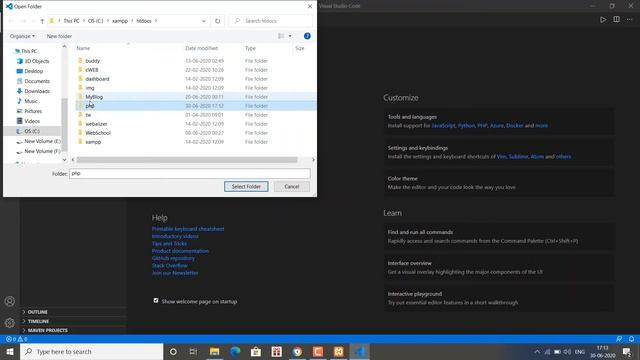Screen dimensions: 640x360
Task: Click xampp in the breadcrumb path
Action: (x=120, y=21)
